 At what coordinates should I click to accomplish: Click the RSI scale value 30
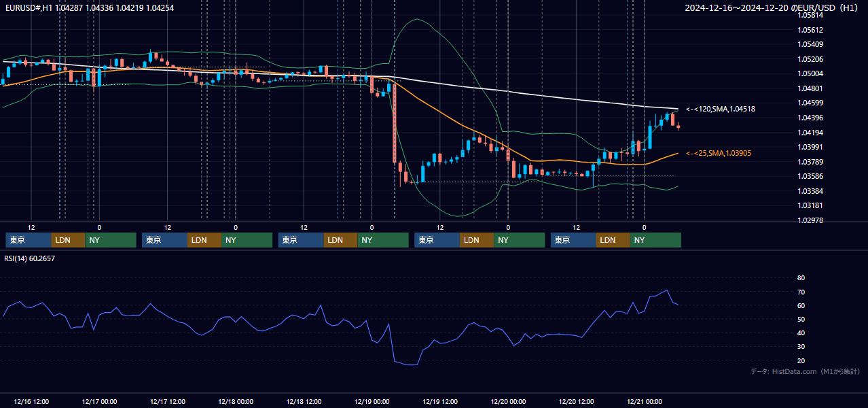801,347
